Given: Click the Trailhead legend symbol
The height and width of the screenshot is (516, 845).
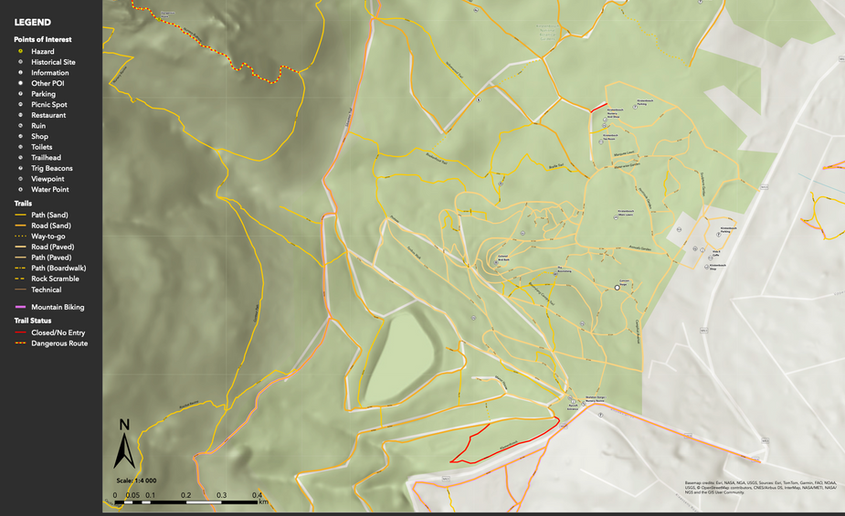Looking at the screenshot, I should click(20, 157).
